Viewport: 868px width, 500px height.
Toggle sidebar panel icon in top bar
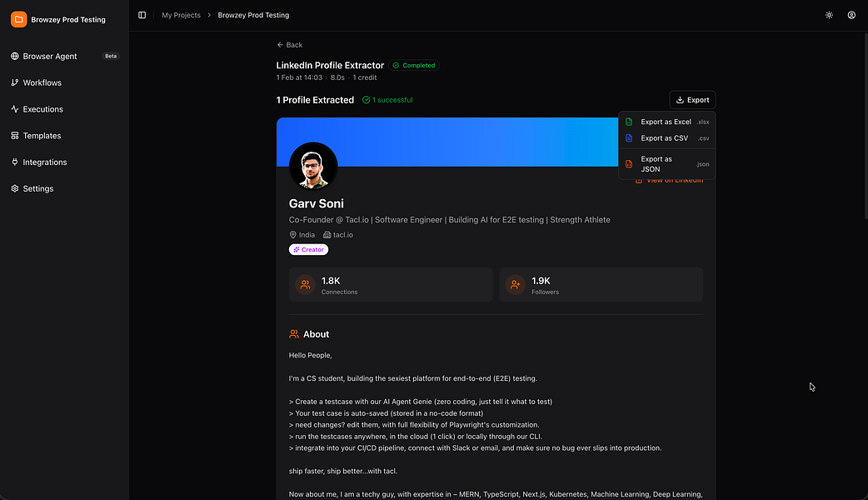(142, 15)
